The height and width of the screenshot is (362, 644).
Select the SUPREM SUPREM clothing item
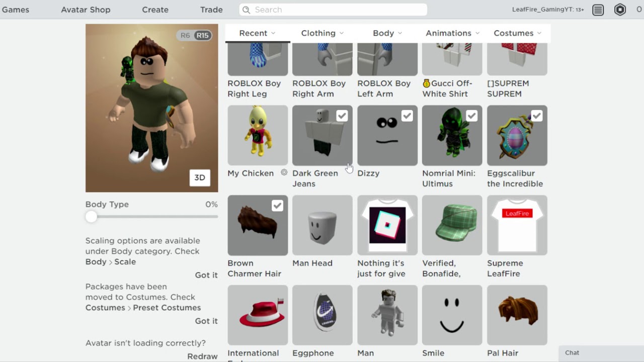(517, 59)
